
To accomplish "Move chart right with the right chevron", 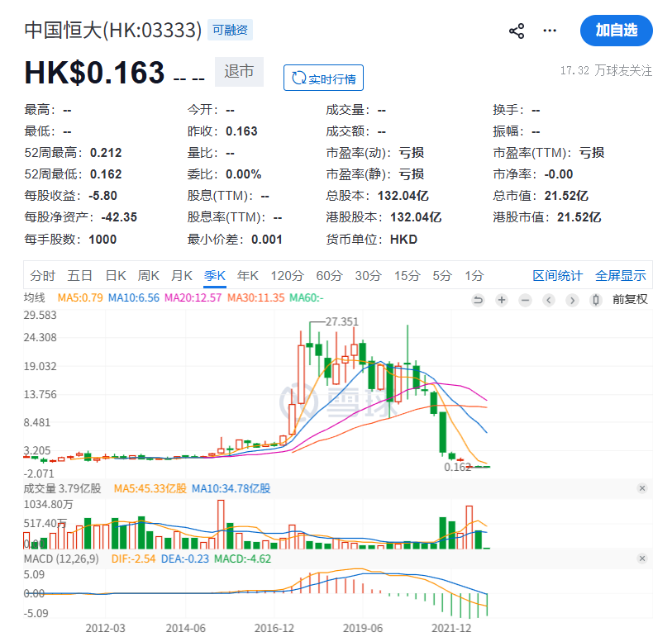I will click(572, 300).
